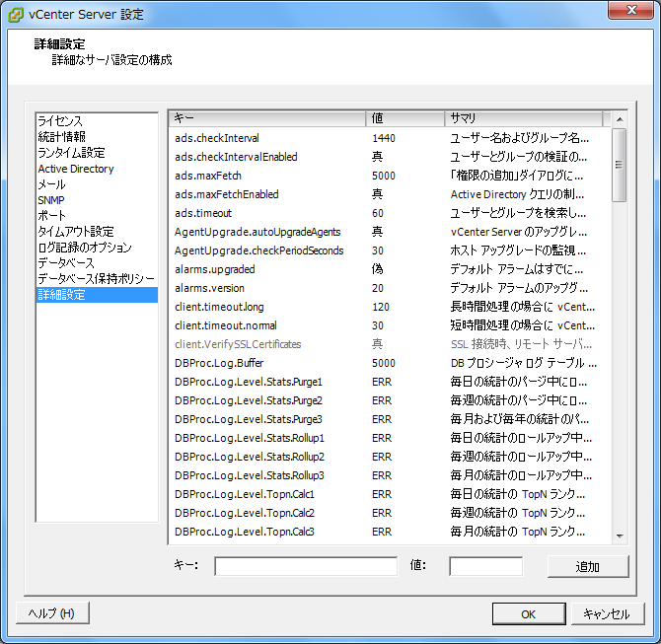The image size is (661, 644).
Task: Open help with ヘルプ (H) button
Action: [x=52, y=612]
